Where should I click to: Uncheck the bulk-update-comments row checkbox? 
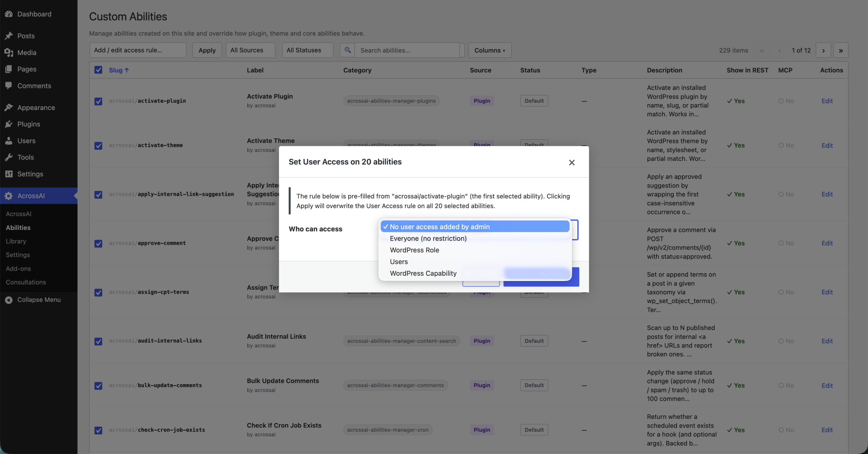click(x=98, y=386)
